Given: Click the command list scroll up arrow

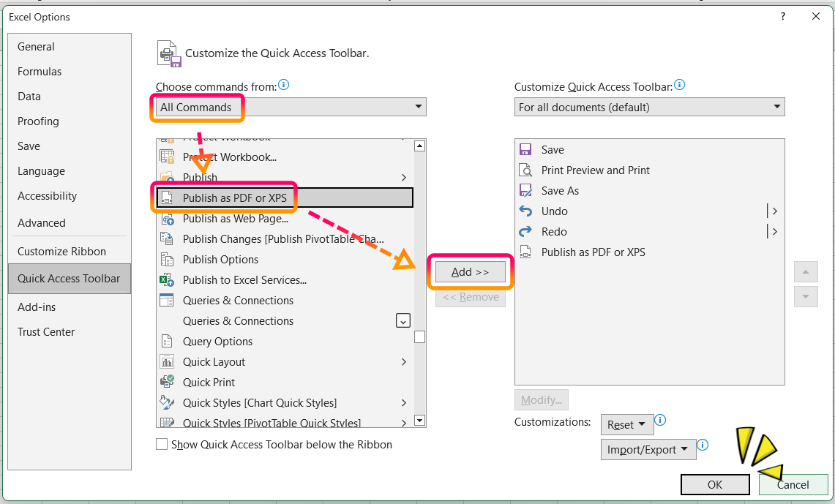Looking at the screenshot, I should pyautogui.click(x=419, y=146).
